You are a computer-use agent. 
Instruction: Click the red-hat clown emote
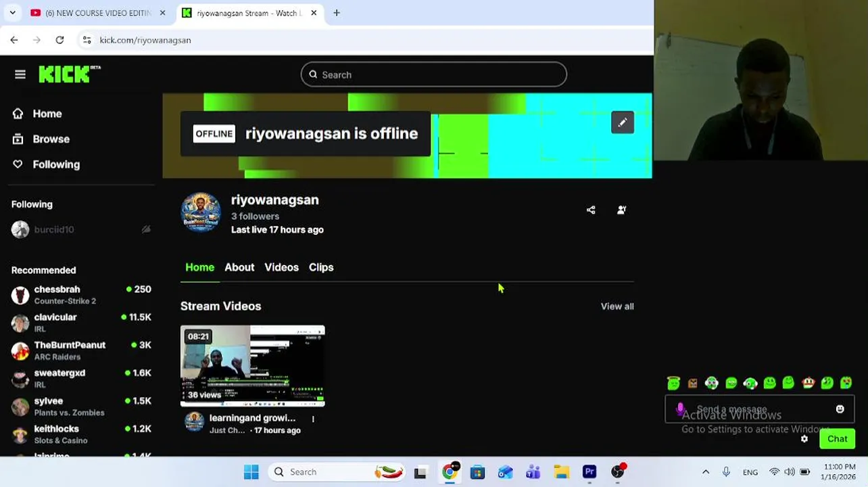808,384
